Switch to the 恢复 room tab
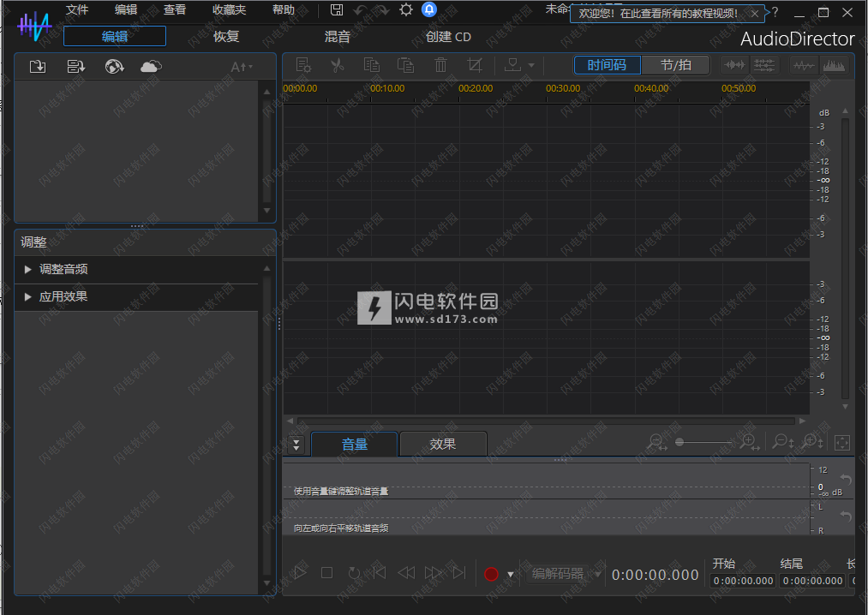This screenshot has width=868, height=615. 226,37
